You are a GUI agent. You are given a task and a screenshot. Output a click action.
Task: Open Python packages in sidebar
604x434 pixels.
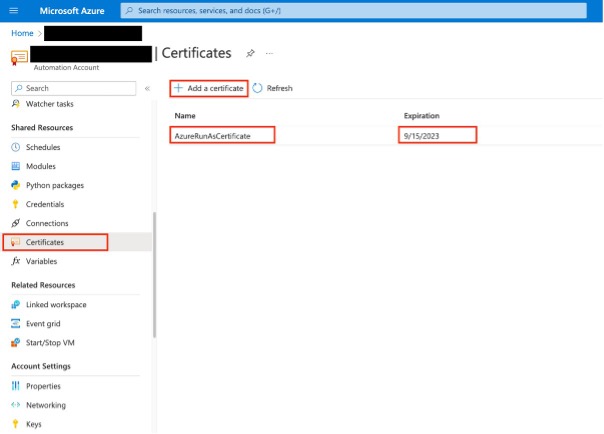pos(55,185)
